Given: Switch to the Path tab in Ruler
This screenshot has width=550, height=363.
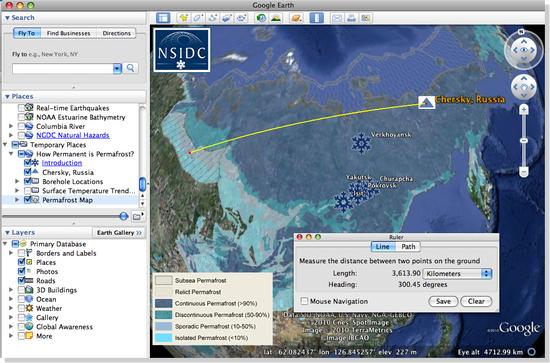Looking at the screenshot, I should (408, 247).
